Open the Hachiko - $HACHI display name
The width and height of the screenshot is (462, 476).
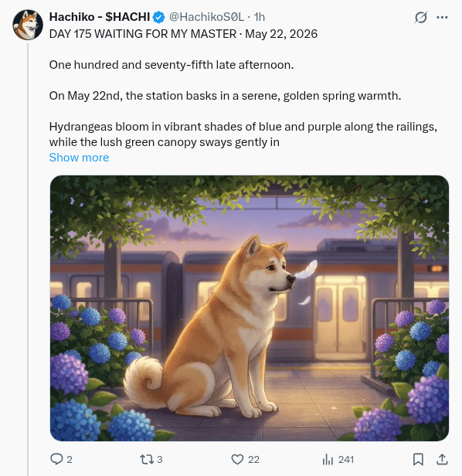(x=100, y=17)
